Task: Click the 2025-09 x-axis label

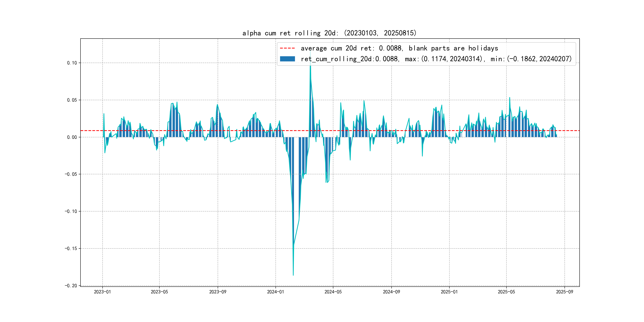Action: click(x=564, y=292)
